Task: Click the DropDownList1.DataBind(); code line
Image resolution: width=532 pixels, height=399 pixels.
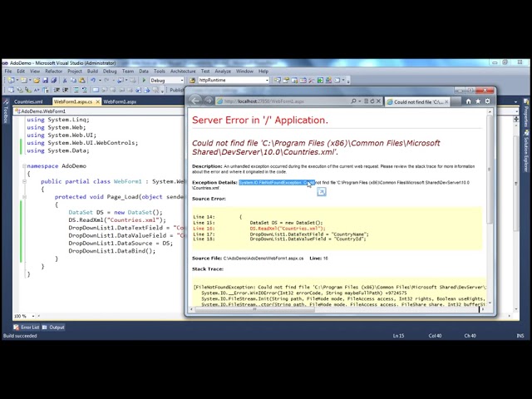Action: 112,251
